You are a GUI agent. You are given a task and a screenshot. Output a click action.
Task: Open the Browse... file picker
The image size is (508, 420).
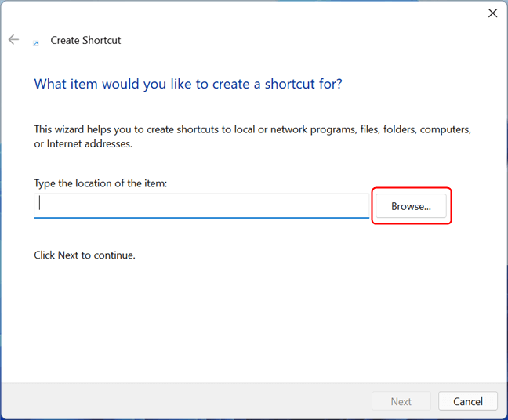coord(411,206)
